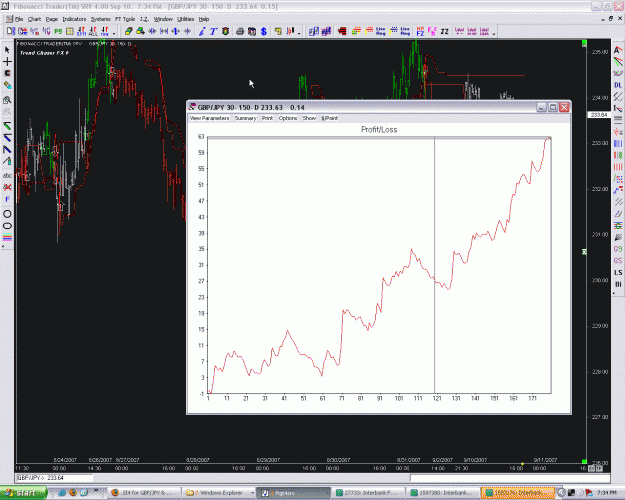Select the upper ellipse tool in left panel
This screenshot has height=500, width=625.
click(7, 214)
